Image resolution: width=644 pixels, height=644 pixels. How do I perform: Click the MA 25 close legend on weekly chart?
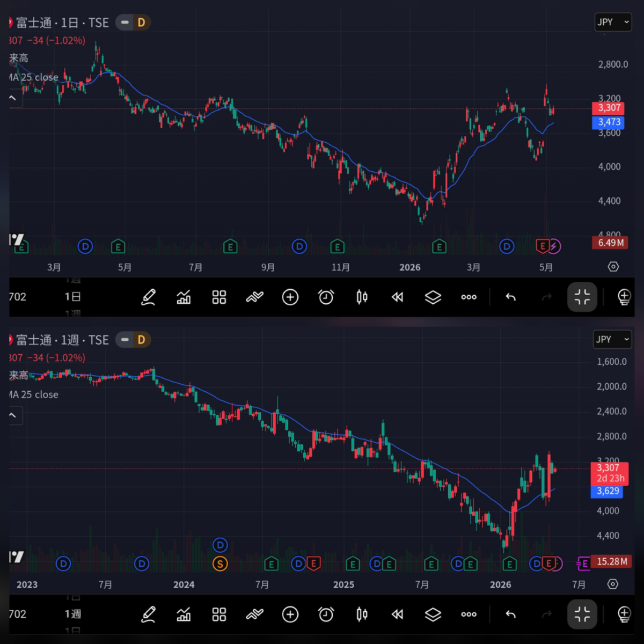tap(34, 394)
